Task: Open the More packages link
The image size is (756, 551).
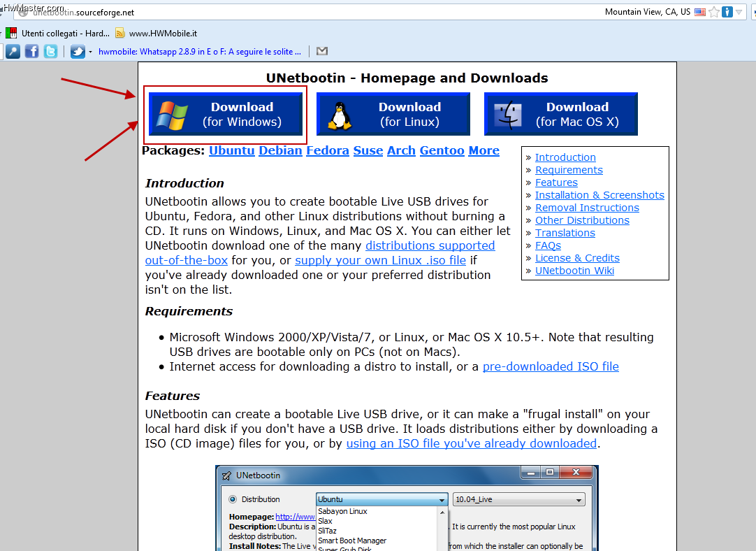Action: pyautogui.click(x=484, y=150)
